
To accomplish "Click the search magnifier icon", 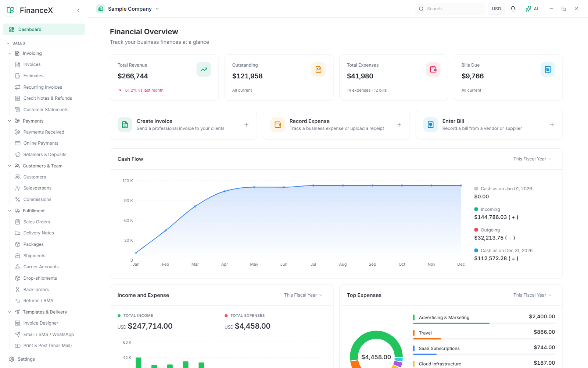I will [x=422, y=9].
